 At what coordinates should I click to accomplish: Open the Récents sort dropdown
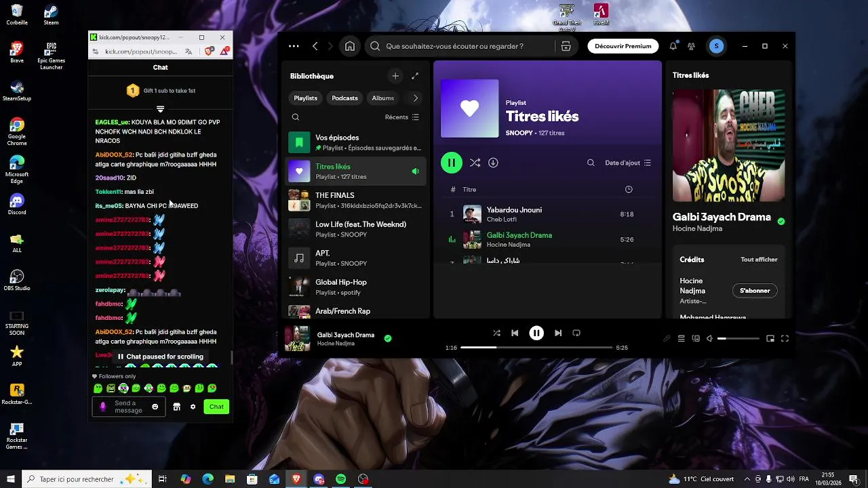click(402, 117)
